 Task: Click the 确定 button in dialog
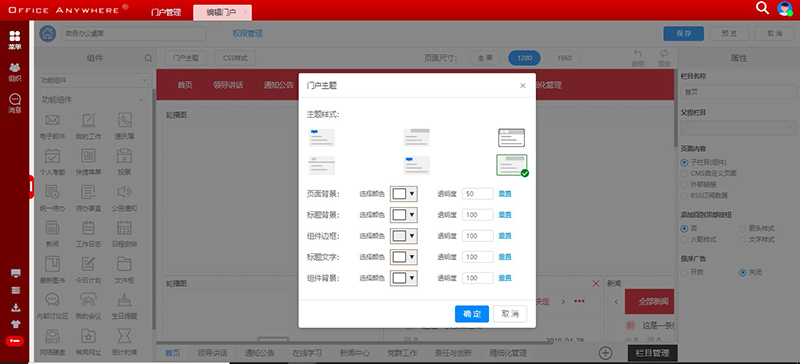click(x=472, y=314)
